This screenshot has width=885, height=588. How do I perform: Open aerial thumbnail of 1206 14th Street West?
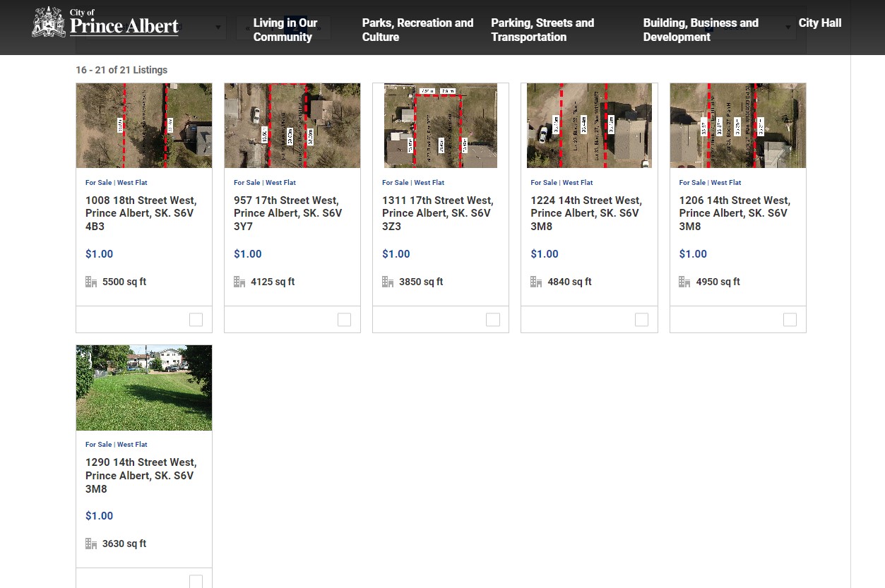click(738, 126)
